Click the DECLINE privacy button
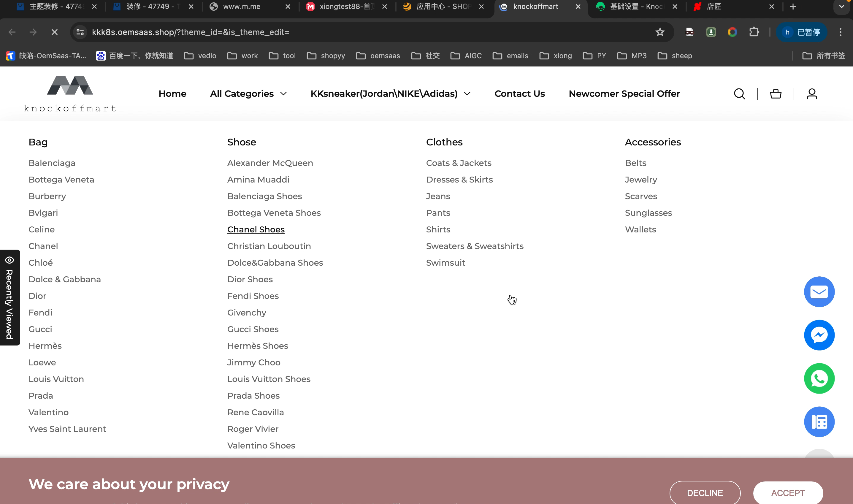The height and width of the screenshot is (504, 853). point(705,493)
